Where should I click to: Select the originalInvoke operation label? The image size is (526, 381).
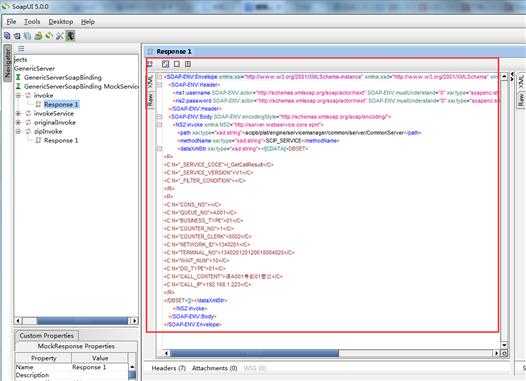55,122
